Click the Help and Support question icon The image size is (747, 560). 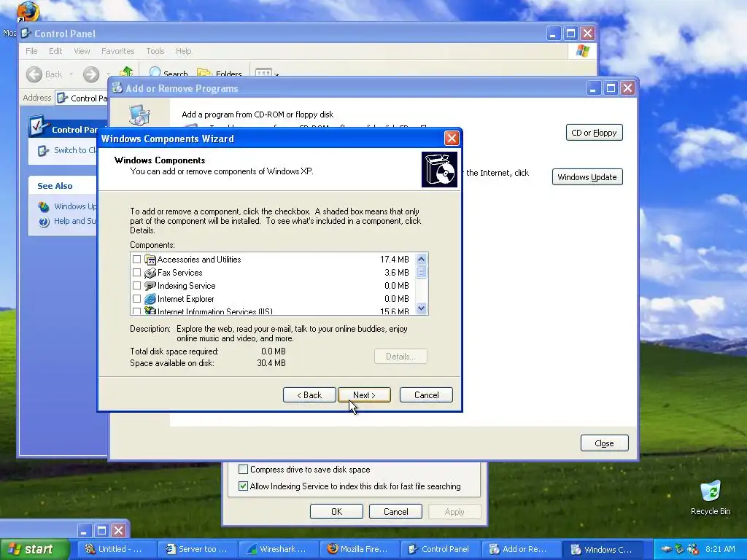click(x=44, y=222)
